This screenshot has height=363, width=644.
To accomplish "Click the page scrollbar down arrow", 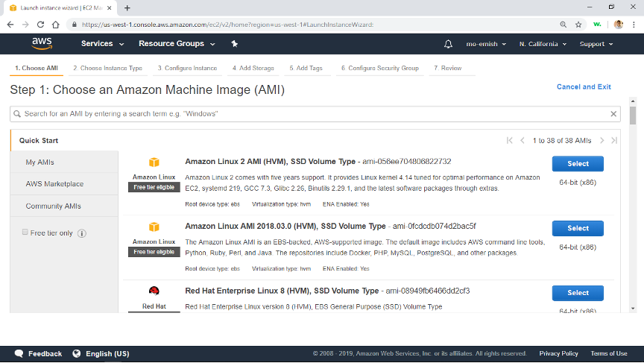I will click(633, 309).
